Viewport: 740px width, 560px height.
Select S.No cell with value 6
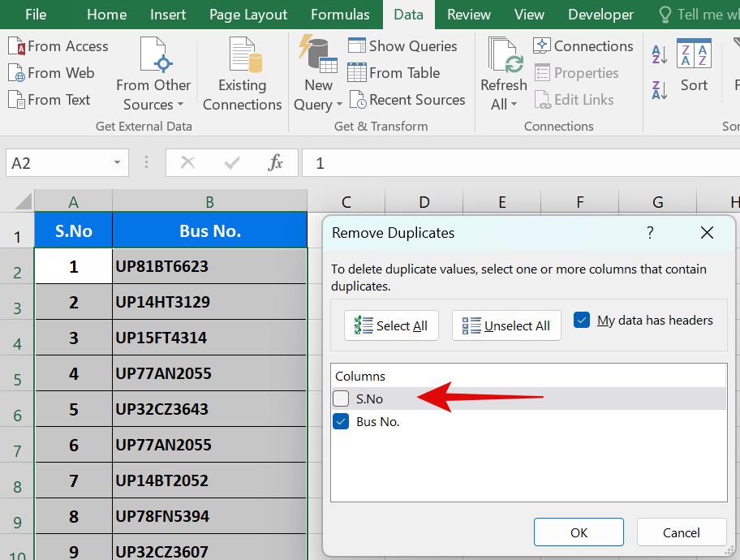(x=74, y=445)
